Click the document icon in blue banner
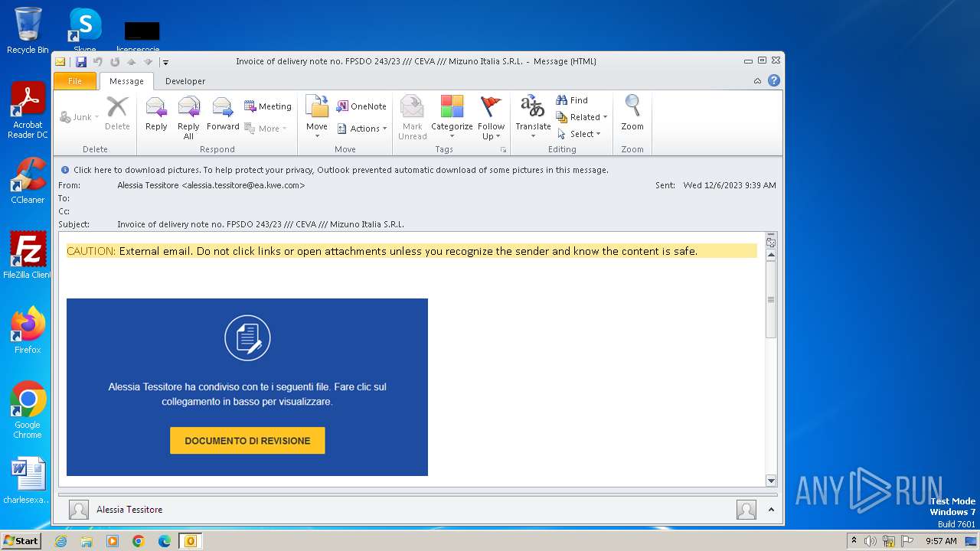 click(247, 337)
